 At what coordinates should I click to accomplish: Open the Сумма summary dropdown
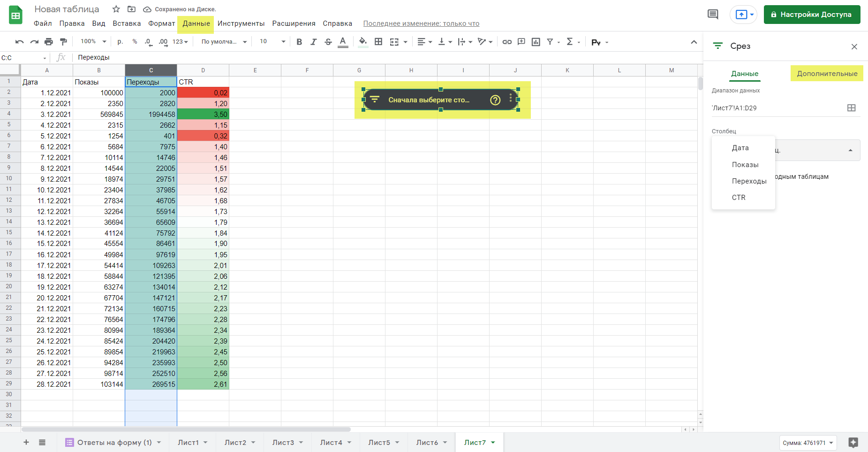coord(808,443)
